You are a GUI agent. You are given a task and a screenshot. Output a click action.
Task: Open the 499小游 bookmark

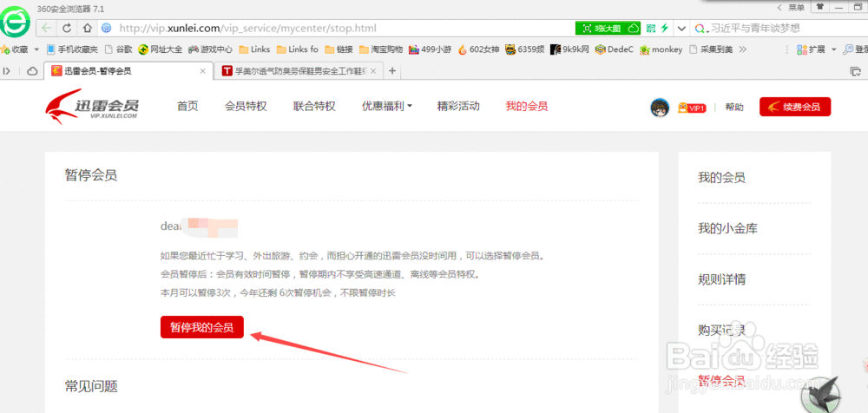(x=431, y=49)
